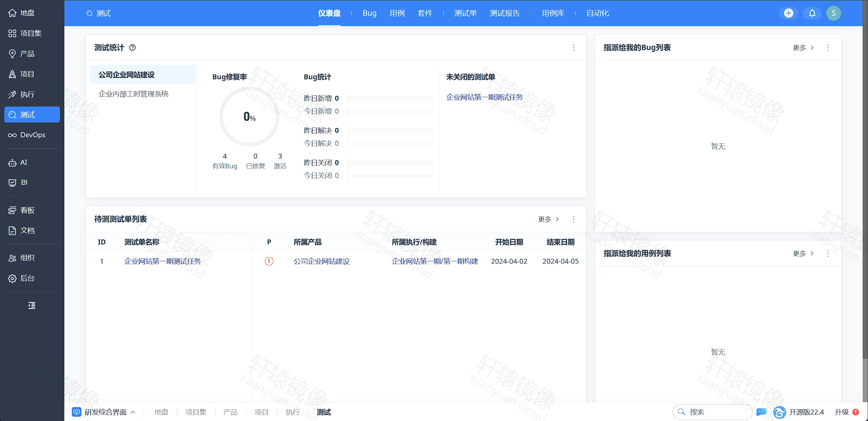
Task: Open the 看板 kanban sidebar item
Action: coord(32,210)
